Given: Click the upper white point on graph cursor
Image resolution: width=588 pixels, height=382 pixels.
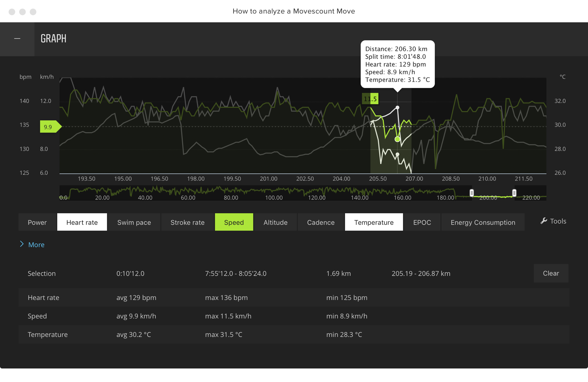Looking at the screenshot, I should click(397, 108).
